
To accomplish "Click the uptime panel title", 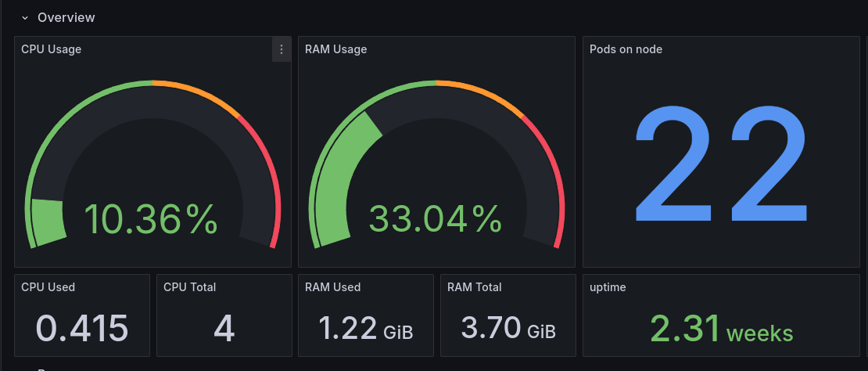I will point(608,287).
